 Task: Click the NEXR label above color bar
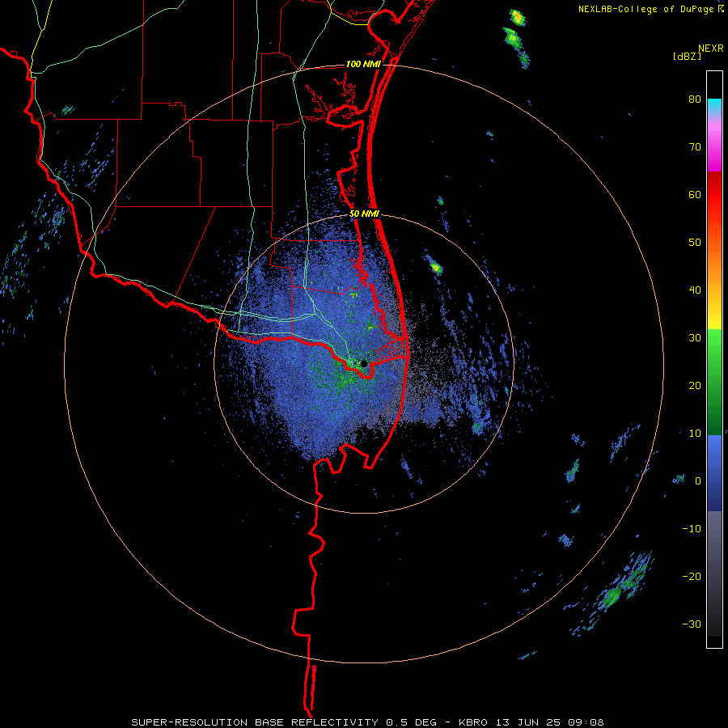(x=710, y=49)
